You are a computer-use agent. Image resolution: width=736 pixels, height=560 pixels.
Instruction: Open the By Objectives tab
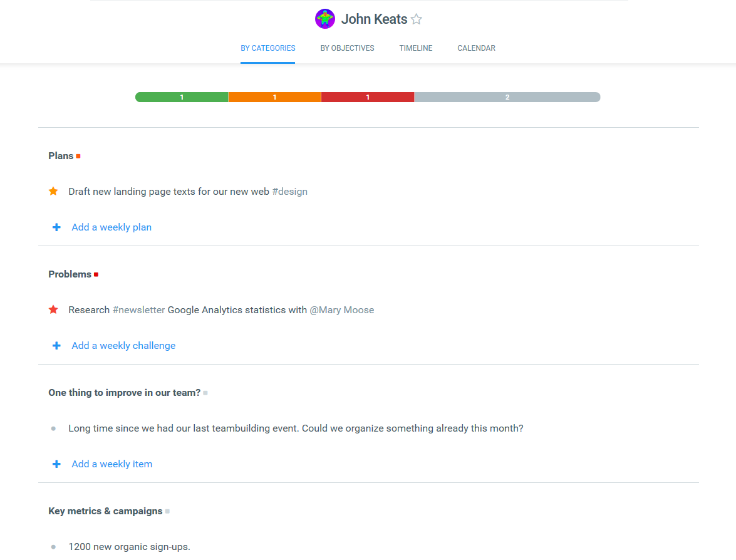pos(347,48)
